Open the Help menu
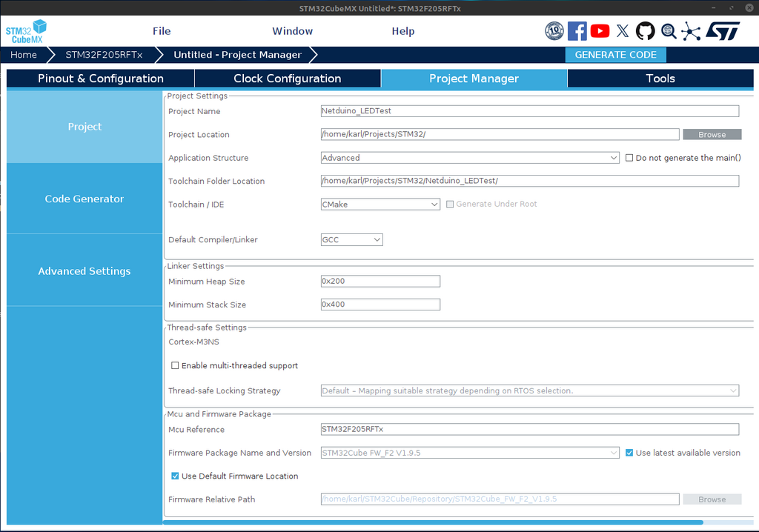Image resolution: width=759 pixels, height=532 pixels. [402, 31]
